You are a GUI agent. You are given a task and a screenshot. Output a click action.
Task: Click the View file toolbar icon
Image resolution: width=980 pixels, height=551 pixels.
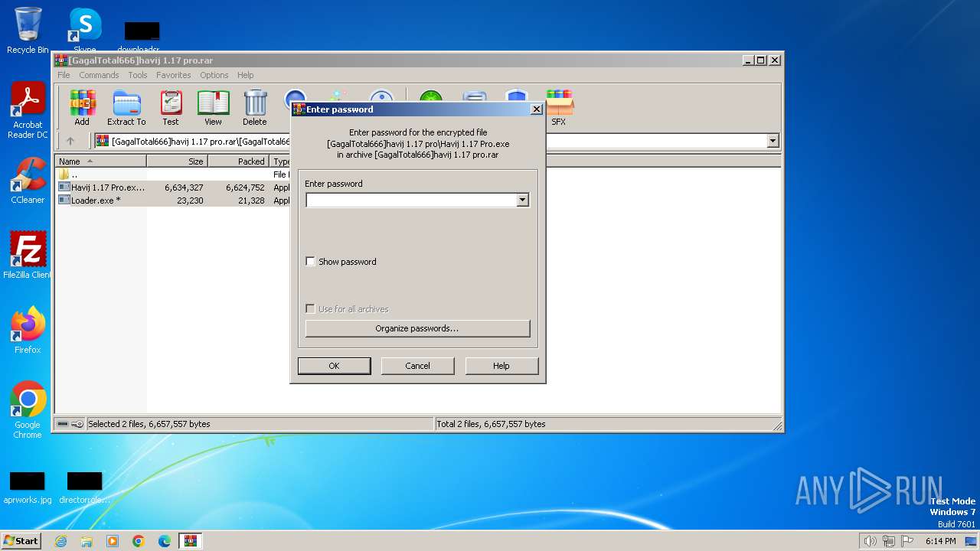(x=213, y=108)
